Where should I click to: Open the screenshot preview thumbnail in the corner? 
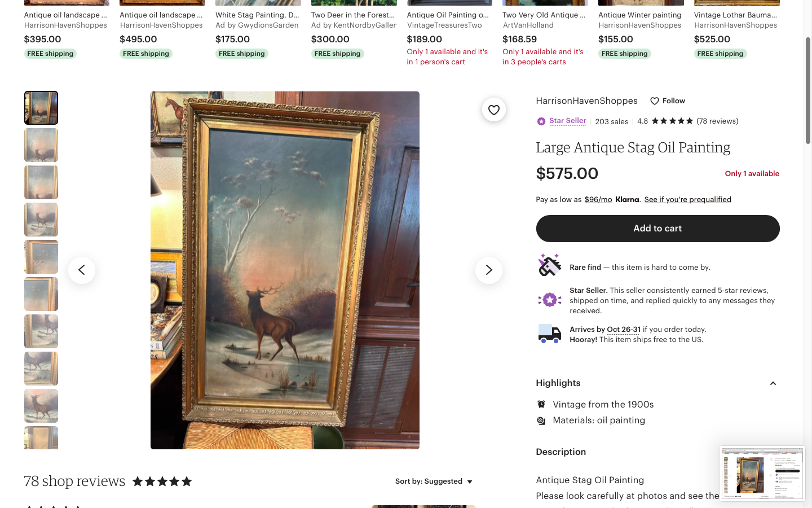[x=762, y=474]
